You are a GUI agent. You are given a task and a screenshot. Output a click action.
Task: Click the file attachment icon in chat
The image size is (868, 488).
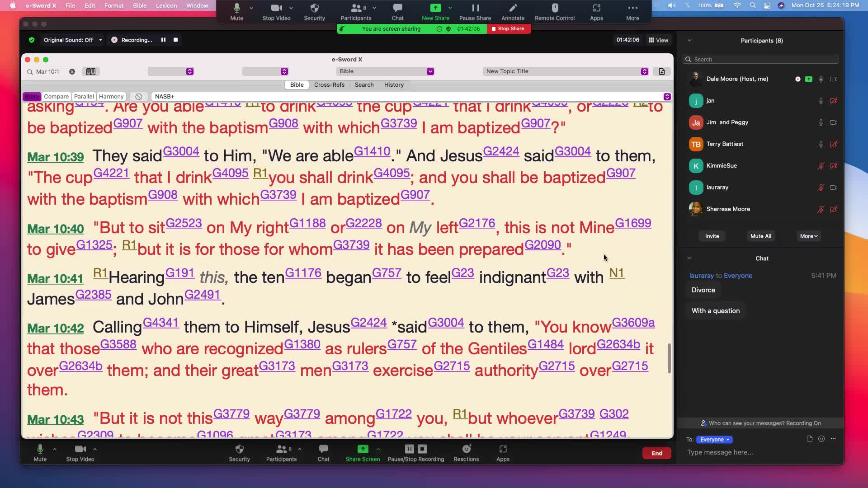(x=809, y=439)
